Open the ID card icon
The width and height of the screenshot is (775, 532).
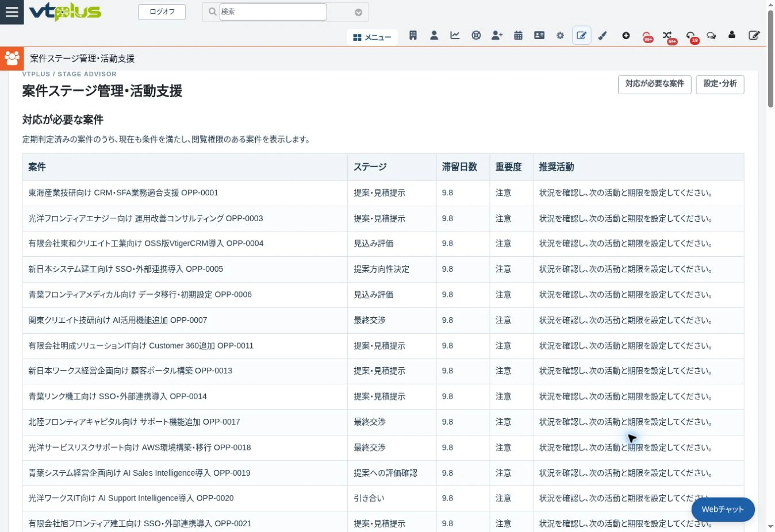[x=539, y=36]
